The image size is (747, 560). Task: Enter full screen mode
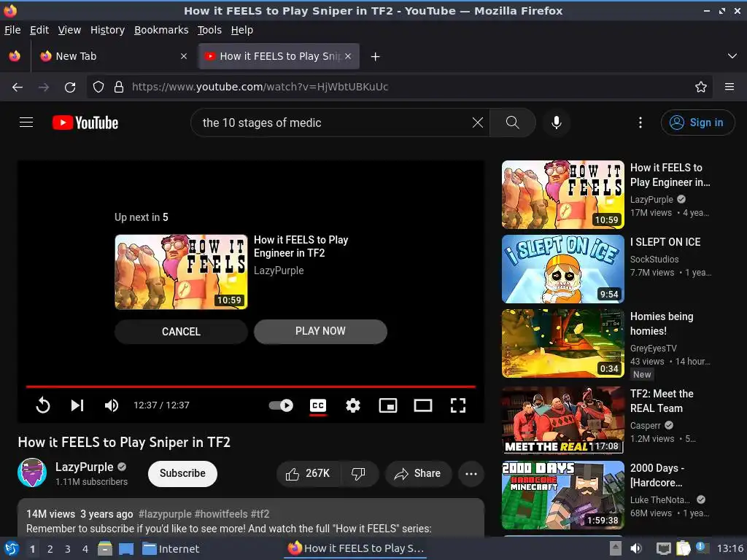[x=458, y=405]
